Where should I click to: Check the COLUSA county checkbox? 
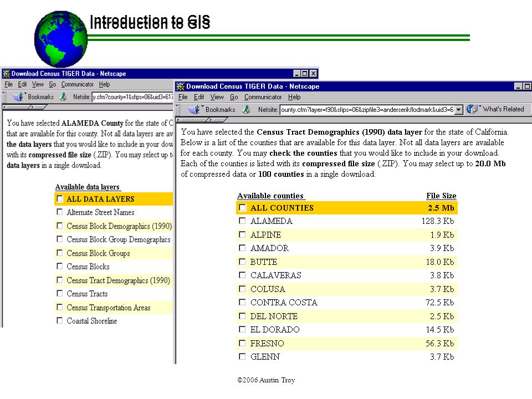click(242, 289)
